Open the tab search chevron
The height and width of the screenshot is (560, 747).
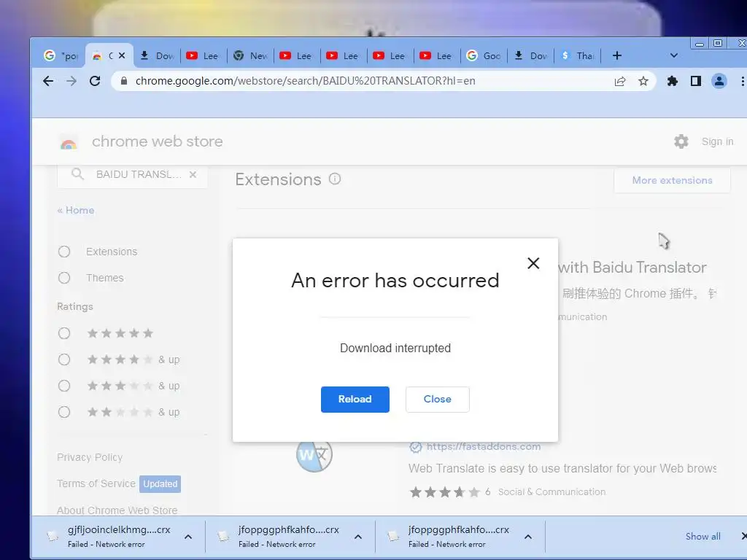(673, 55)
